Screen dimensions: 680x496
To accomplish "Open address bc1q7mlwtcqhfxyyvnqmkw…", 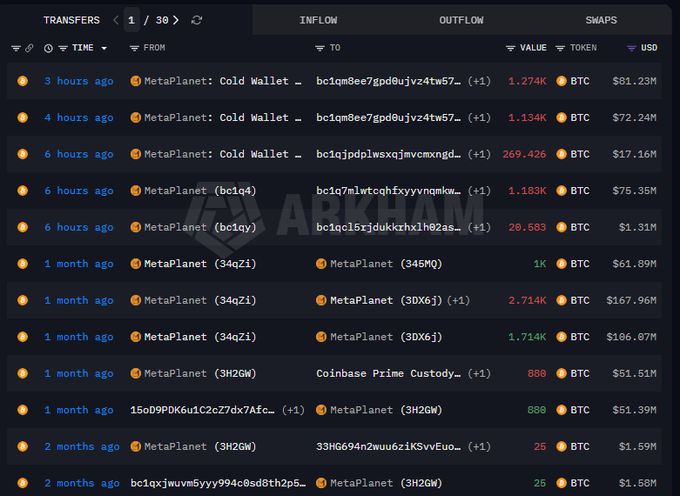I will click(x=389, y=191).
